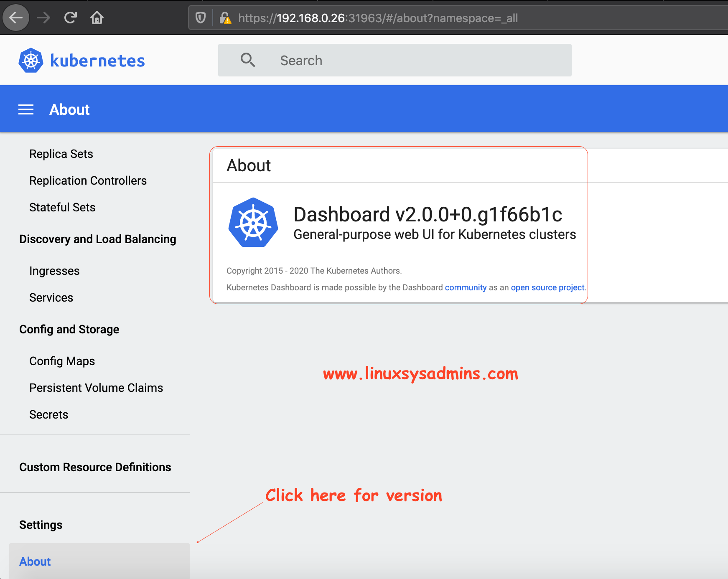Click the shield tracking-protection icon
Screen dimensions: 728x579
[201, 18]
